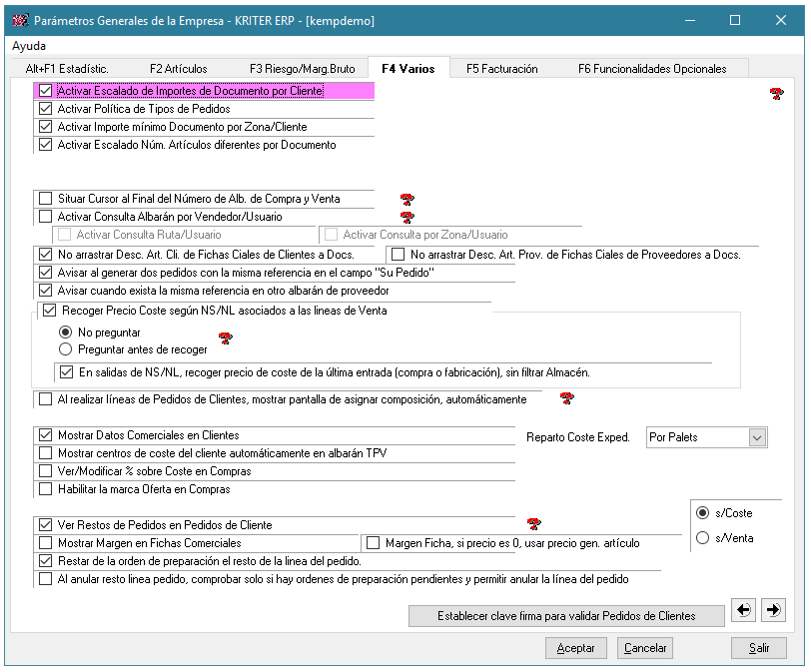The image size is (811, 672).
Task: Enable Habilitar la marca Oferta en Compras
Action: [x=45, y=489]
